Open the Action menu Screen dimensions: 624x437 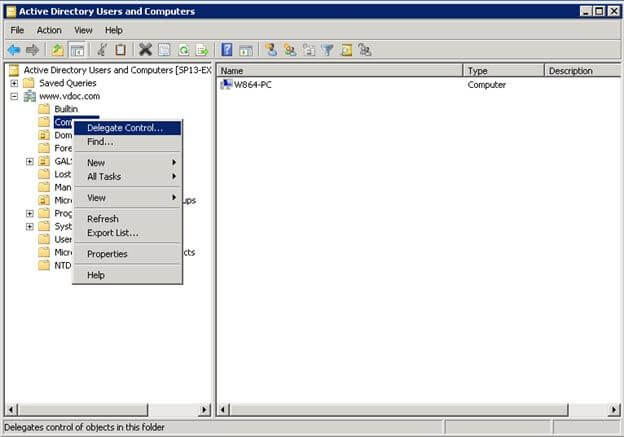click(49, 30)
